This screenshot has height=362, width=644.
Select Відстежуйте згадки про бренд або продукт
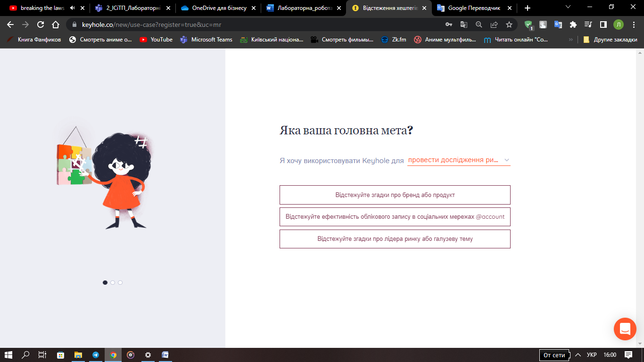[395, 195]
